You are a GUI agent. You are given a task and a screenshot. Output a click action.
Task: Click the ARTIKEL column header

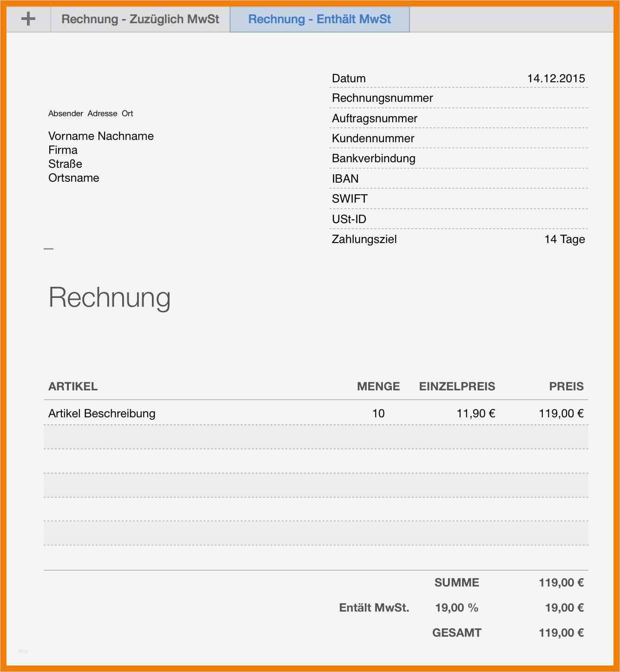[x=73, y=386]
